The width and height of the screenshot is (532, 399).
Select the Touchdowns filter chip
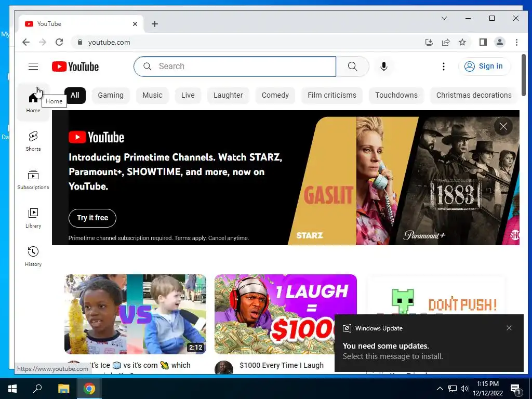coord(396,96)
